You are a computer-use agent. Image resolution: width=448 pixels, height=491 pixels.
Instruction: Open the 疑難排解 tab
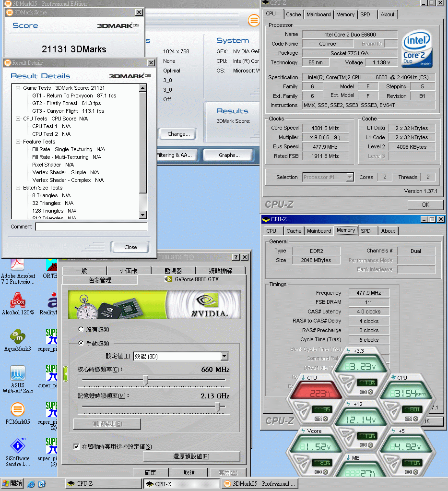(220, 271)
